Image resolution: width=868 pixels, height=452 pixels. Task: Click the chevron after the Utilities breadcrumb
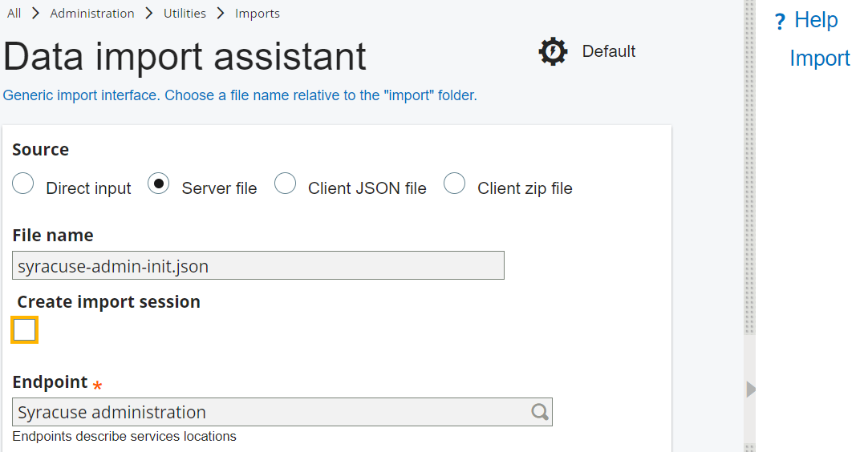click(221, 14)
